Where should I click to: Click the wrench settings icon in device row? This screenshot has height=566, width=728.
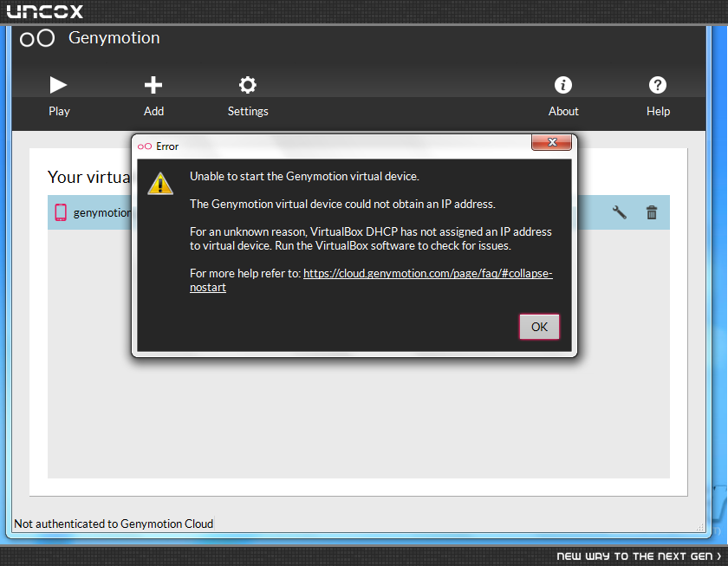pos(620,212)
